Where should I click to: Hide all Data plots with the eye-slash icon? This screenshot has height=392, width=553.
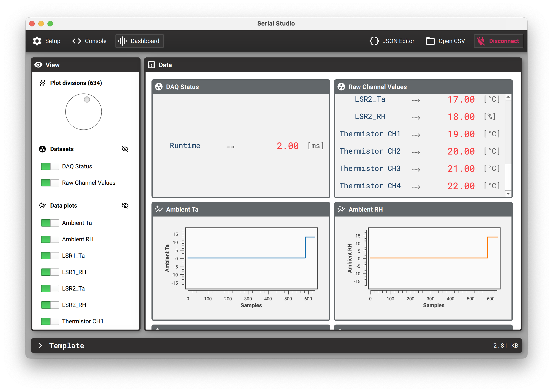(125, 205)
